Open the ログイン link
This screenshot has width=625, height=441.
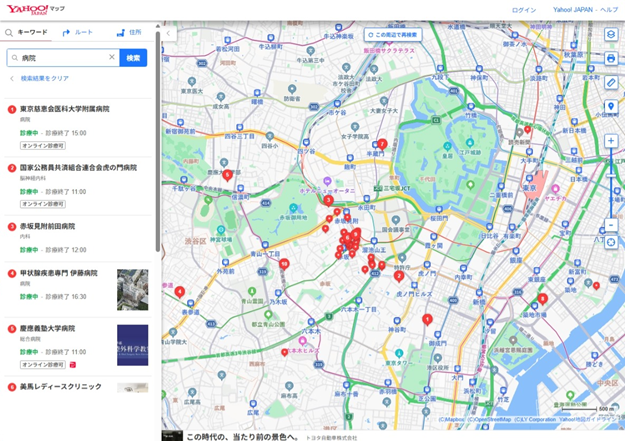523,10
